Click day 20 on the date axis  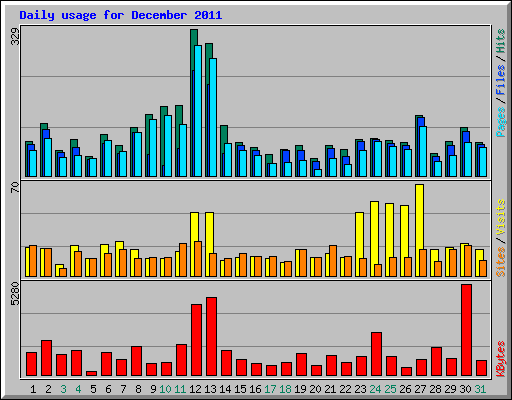pos(315,389)
